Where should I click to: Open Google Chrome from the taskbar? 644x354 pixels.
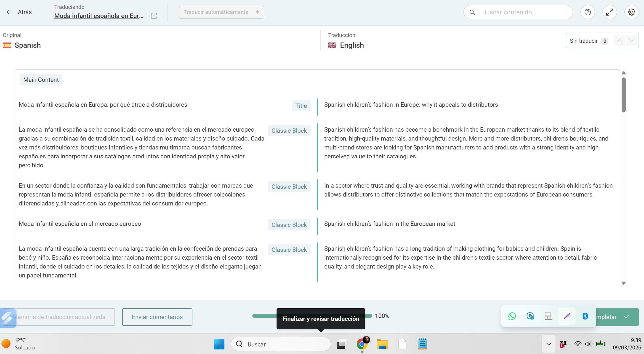362,344
